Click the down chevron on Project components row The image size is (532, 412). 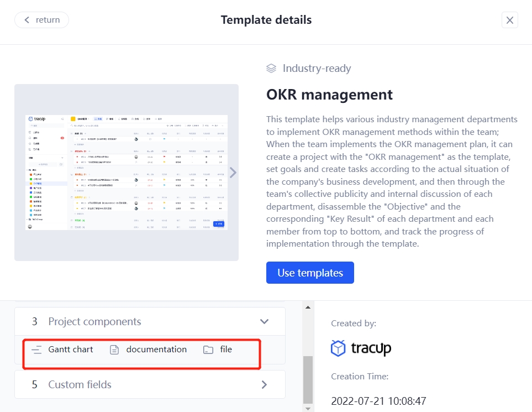[x=264, y=321]
